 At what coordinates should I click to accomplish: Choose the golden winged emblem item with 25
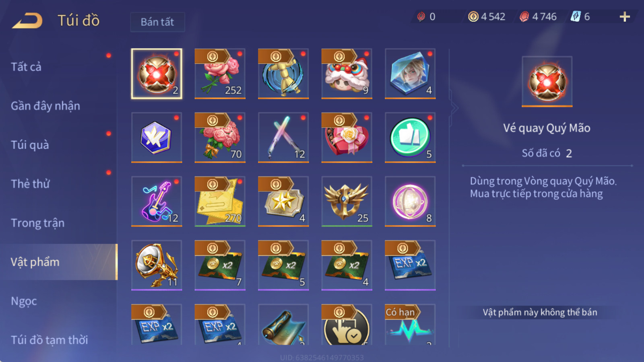(x=347, y=202)
